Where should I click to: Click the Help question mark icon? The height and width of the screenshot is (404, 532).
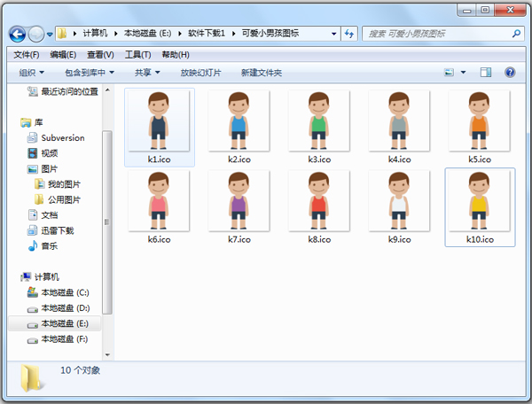point(510,73)
